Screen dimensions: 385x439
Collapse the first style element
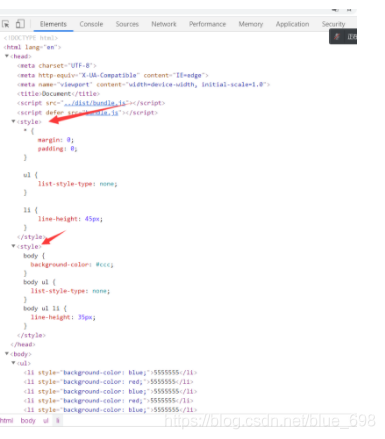[13, 121]
